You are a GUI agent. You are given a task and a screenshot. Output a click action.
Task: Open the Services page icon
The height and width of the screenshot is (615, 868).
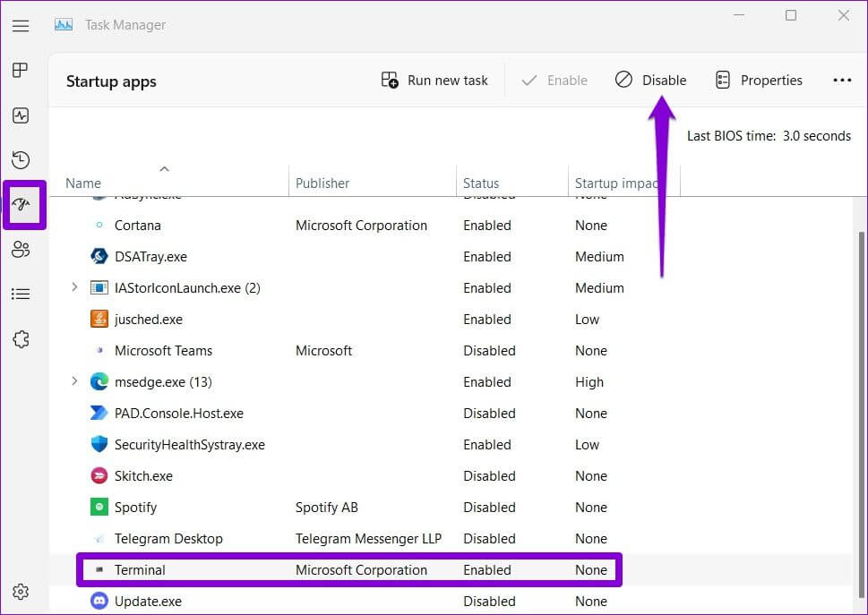pyautogui.click(x=21, y=339)
